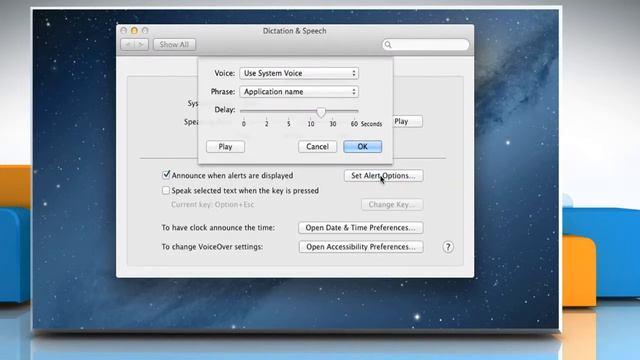Open the Voice dropdown
The image size is (640, 360).
pyautogui.click(x=299, y=73)
